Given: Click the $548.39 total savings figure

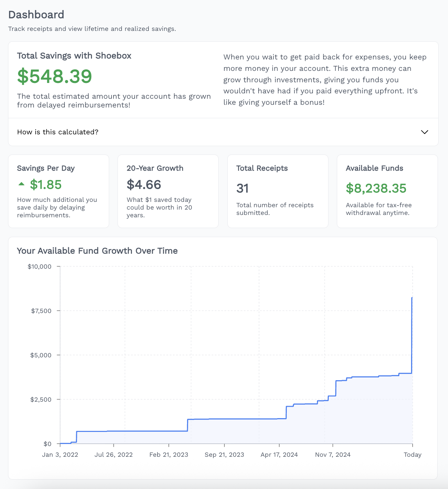Looking at the screenshot, I should click(54, 76).
